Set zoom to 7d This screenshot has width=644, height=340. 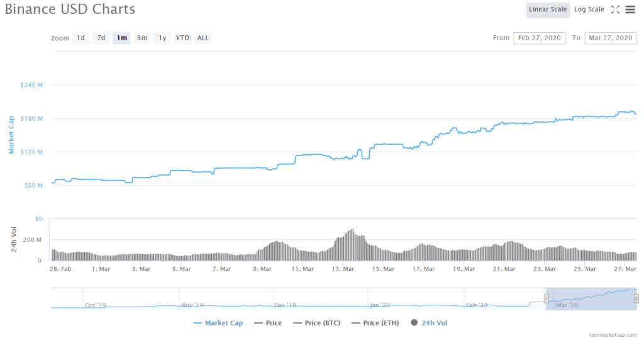point(101,38)
